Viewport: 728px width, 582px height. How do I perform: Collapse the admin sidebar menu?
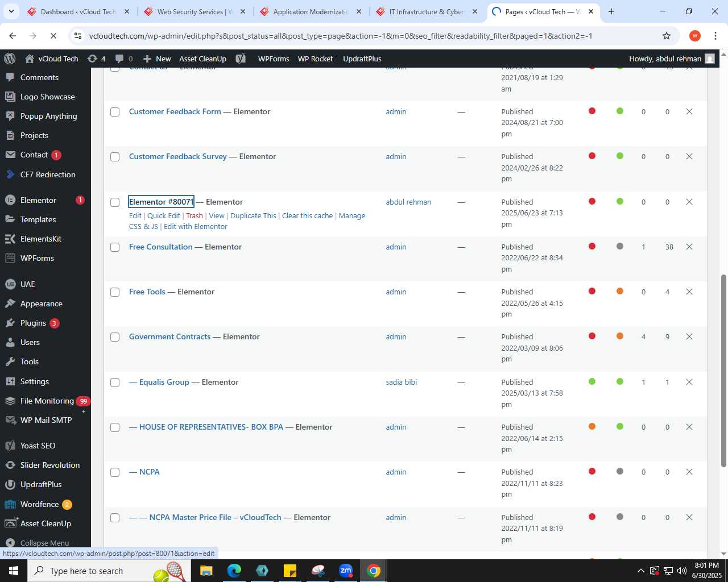click(x=38, y=543)
